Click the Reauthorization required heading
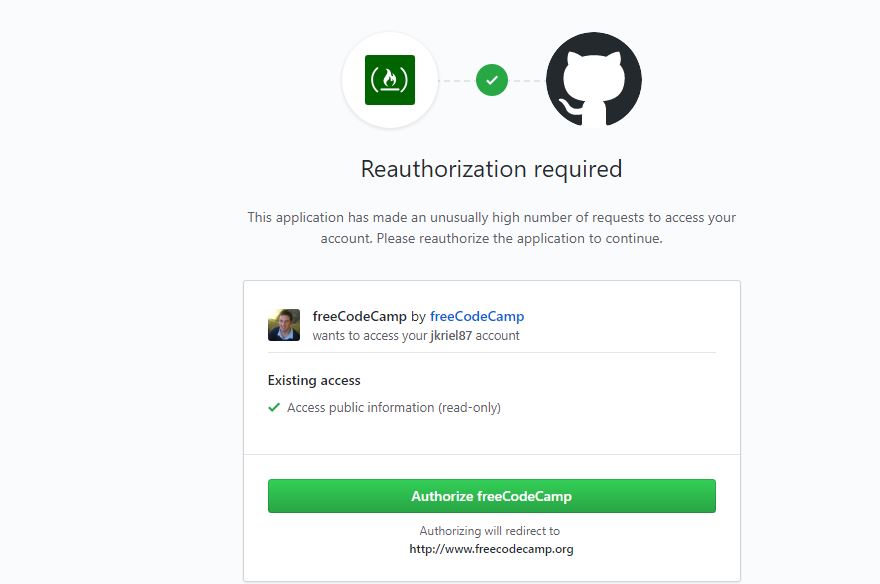Image resolution: width=880 pixels, height=584 pixels. (x=491, y=168)
